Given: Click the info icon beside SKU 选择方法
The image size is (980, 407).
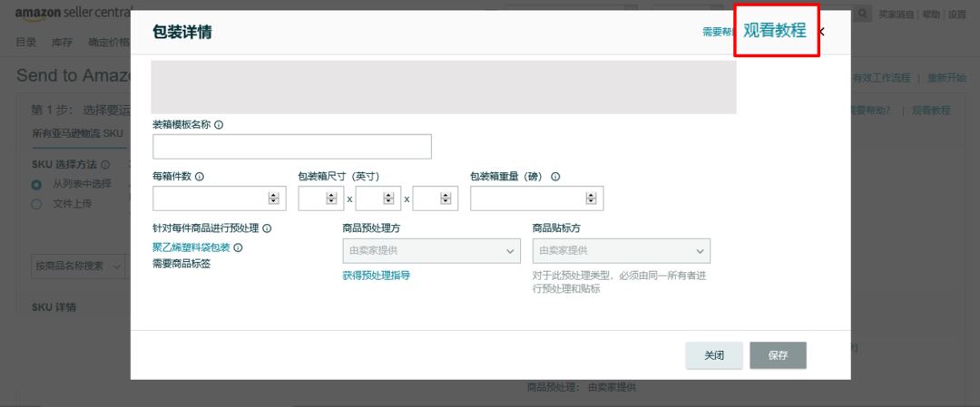Looking at the screenshot, I should click(105, 165).
